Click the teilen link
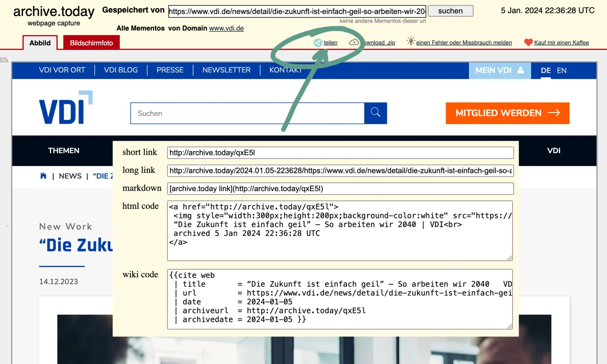The height and width of the screenshot is (364, 607). [330, 42]
